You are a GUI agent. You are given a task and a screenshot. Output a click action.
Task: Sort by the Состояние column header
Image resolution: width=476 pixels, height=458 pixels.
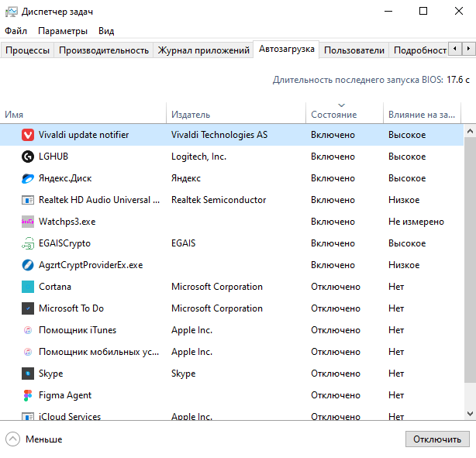(x=344, y=115)
